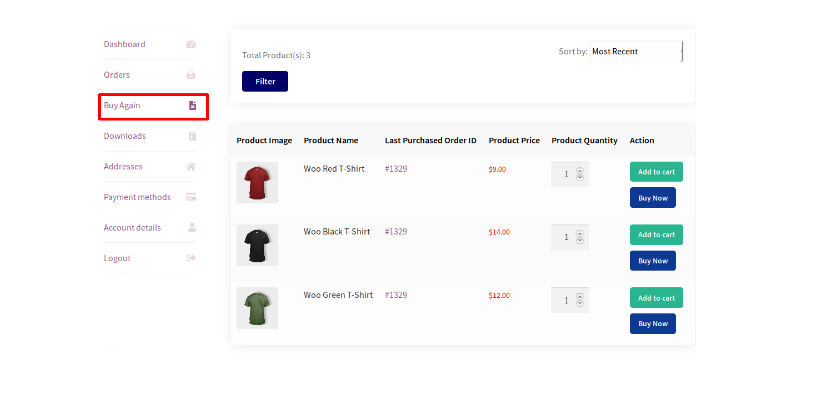Click the Total Product(s): 3 text
The image size is (821, 417).
pyautogui.click(x=276, y=55)
